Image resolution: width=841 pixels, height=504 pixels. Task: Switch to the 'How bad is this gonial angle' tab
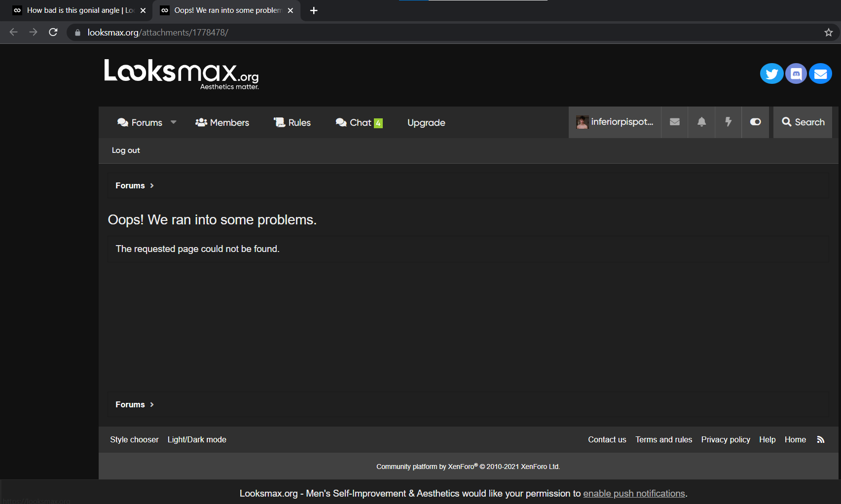point(79,10)
